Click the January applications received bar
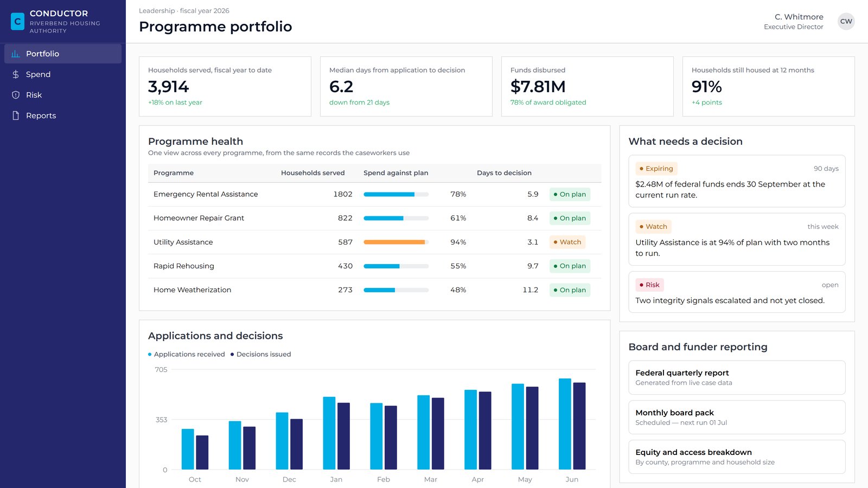The width and height of the screenshot is (868, 488). [329, 433]
